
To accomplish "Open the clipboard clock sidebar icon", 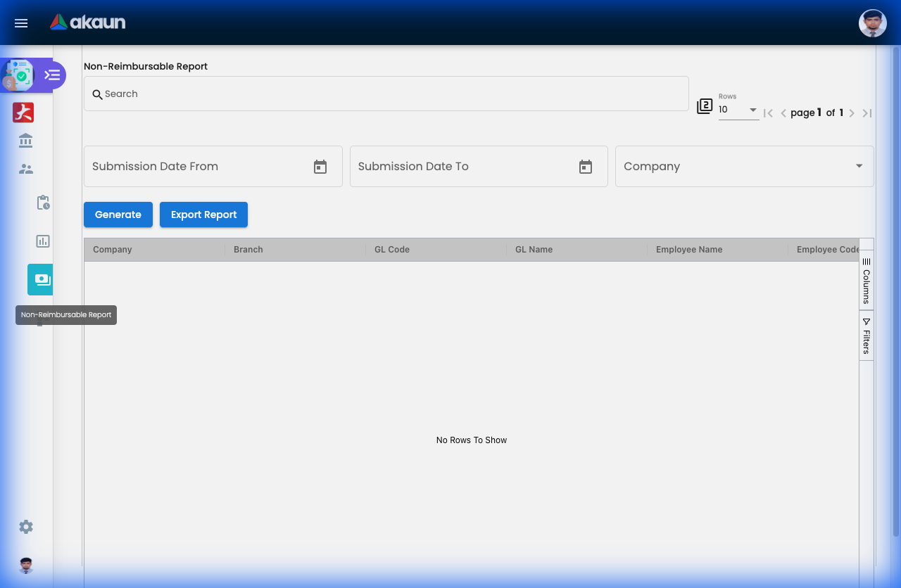I will click(43, 203).
